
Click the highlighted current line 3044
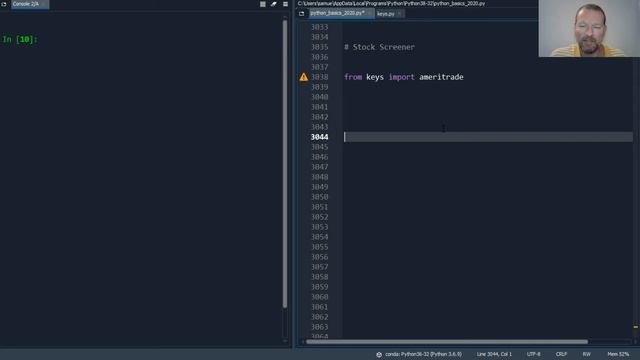pyautogui.click(x=488, y=137)
